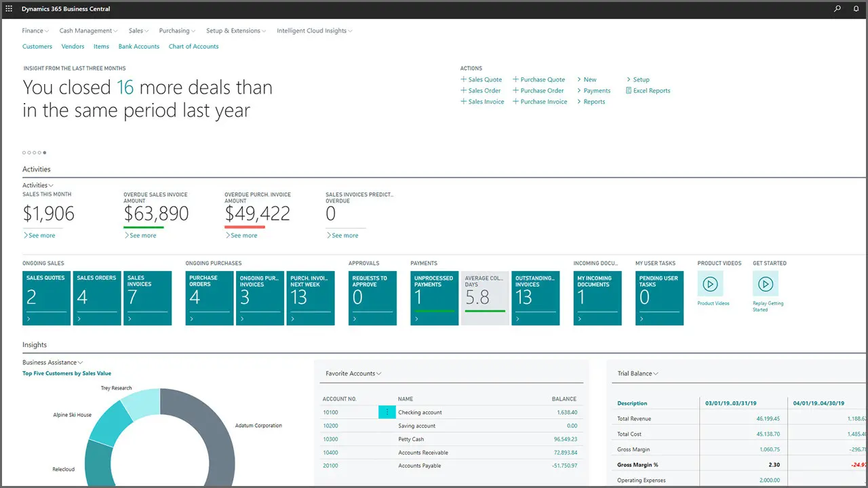Image resolution: width=868 pixels, height=488 pixels.
Task: Expand the Favorite Accounts dropdown
Action: coord(353,373)
